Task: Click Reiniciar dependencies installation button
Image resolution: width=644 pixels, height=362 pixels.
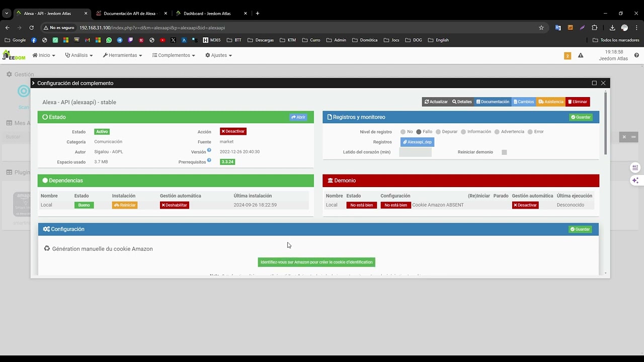Action: (x=125, y=205)
